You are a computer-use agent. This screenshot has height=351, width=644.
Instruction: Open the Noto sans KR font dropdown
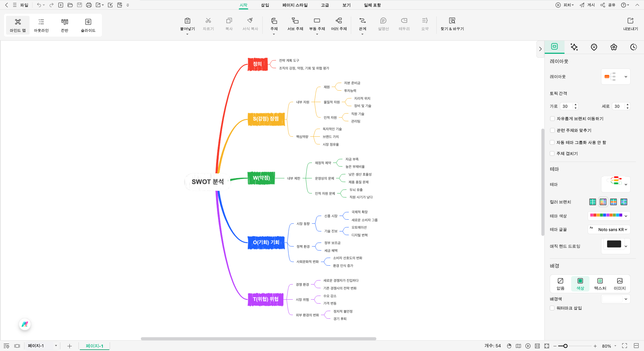pos(609,229)
